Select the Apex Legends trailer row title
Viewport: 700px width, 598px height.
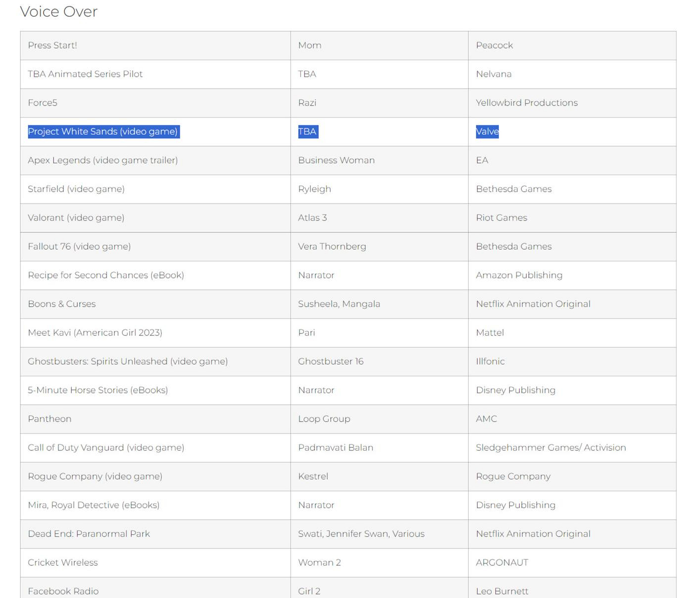102,160
